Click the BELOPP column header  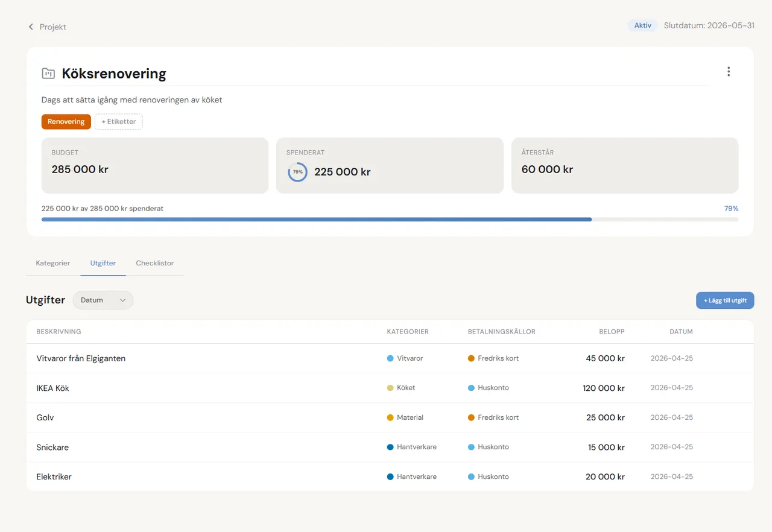point(612,332)
